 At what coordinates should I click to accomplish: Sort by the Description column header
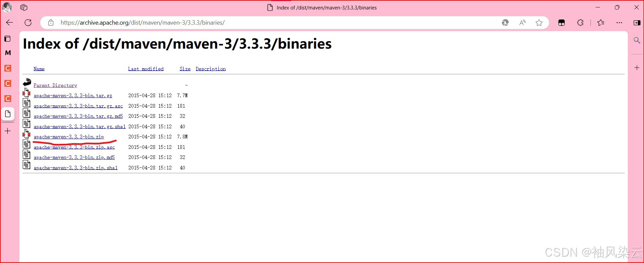pyautogui.click(x=210, y=69)
